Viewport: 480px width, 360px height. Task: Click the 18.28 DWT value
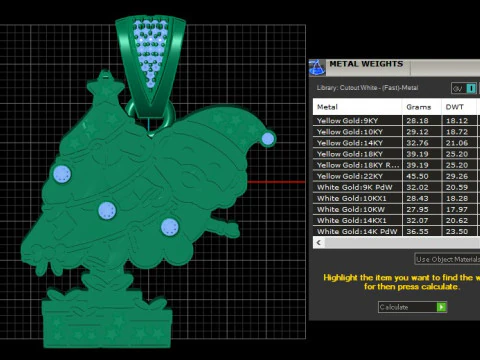tap(457, 198)
